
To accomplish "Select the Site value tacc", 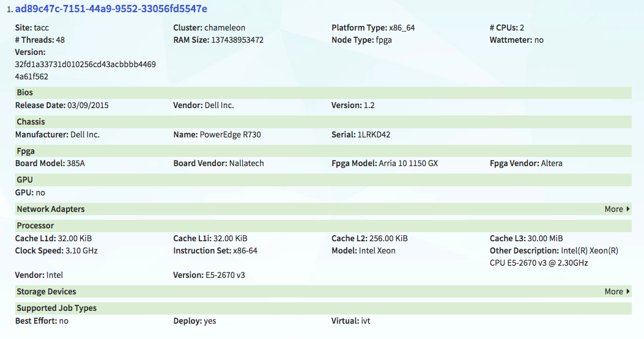I will (x=41, y=27).
